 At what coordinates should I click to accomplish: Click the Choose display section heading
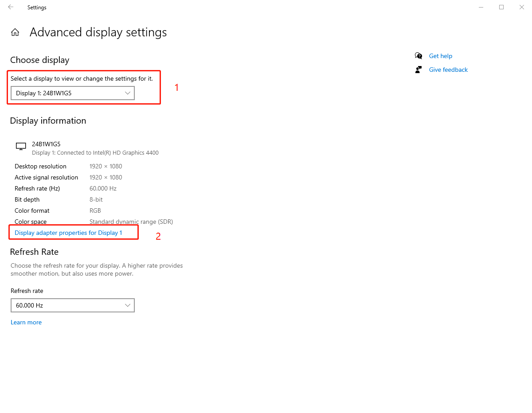pos(39,60)
